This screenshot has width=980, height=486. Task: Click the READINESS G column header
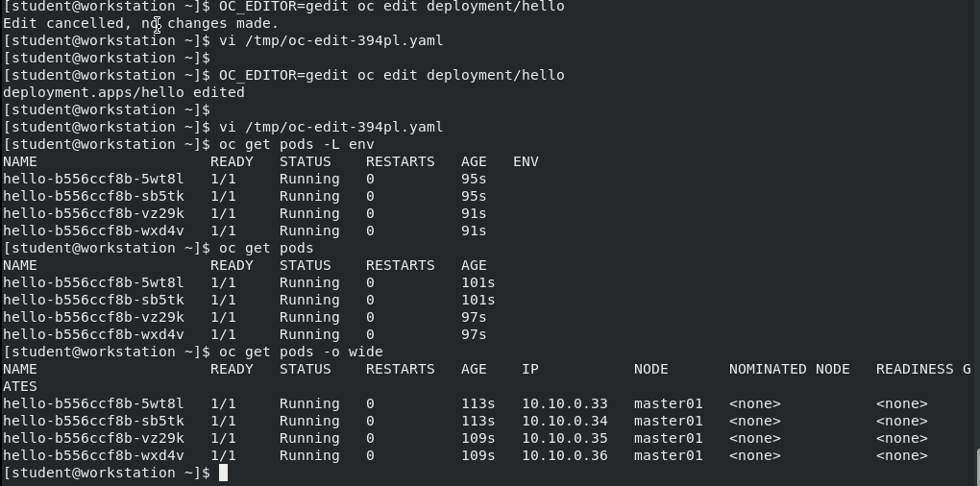tap(922, 369)
